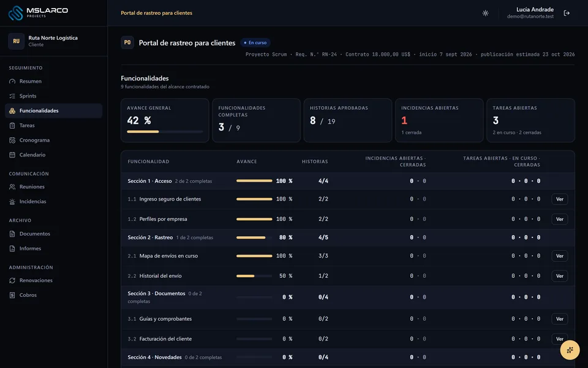This screenshot has width=588, height=368.
Task: Open the floating sparkle assistant button
Action: (x=570, y=350)
